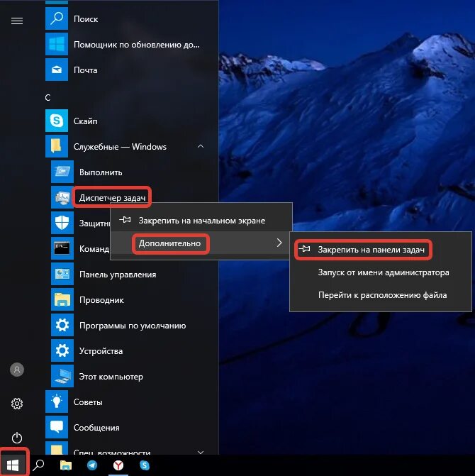
Task: Click the taskbar search magnifier
Action: (x=38, y=465)
